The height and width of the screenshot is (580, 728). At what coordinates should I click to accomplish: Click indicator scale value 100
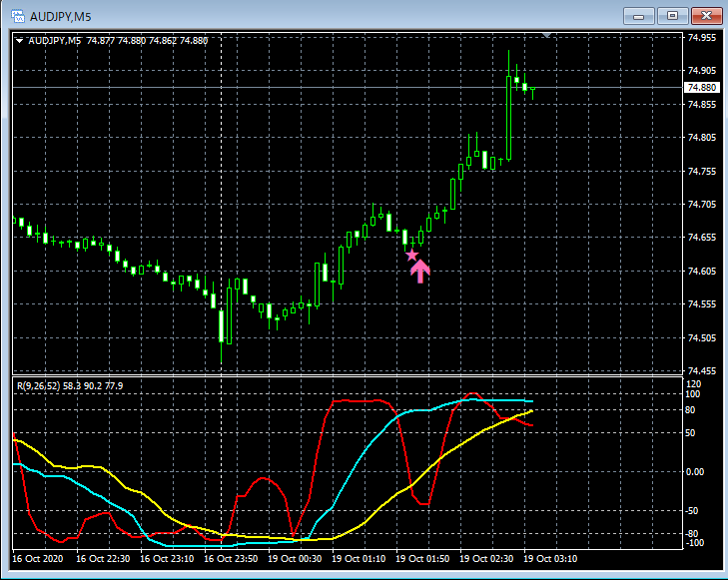click(693, 394)
